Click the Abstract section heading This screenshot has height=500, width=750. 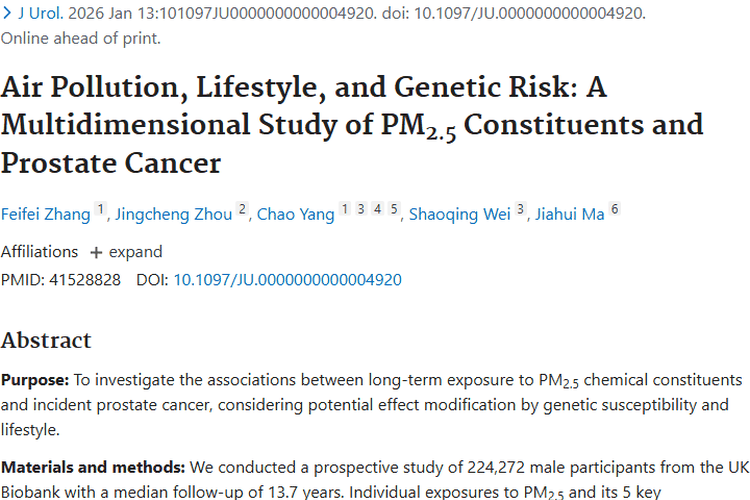46,340
